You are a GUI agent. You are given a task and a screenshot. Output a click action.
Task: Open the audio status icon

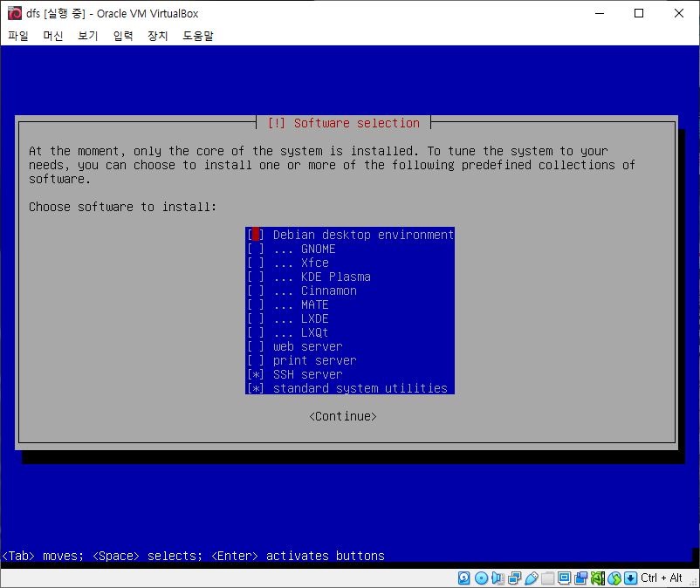pyautogui.click(x=498, y=578)
